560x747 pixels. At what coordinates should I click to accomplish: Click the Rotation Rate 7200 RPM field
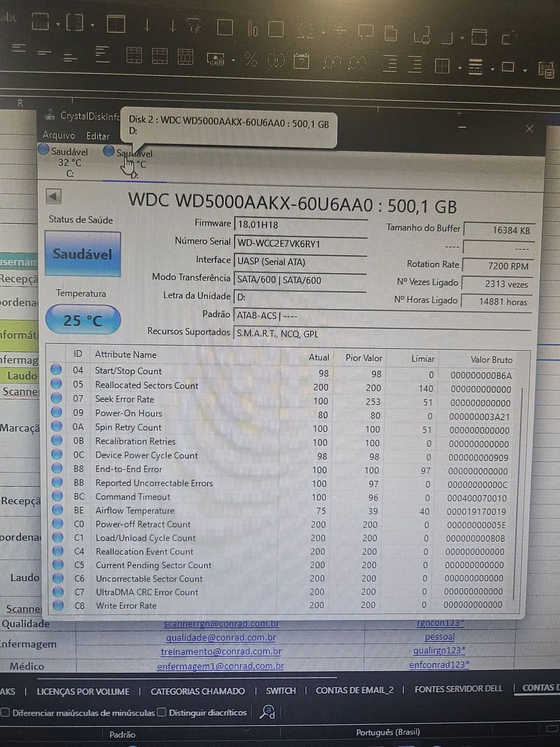click(497, 266)
